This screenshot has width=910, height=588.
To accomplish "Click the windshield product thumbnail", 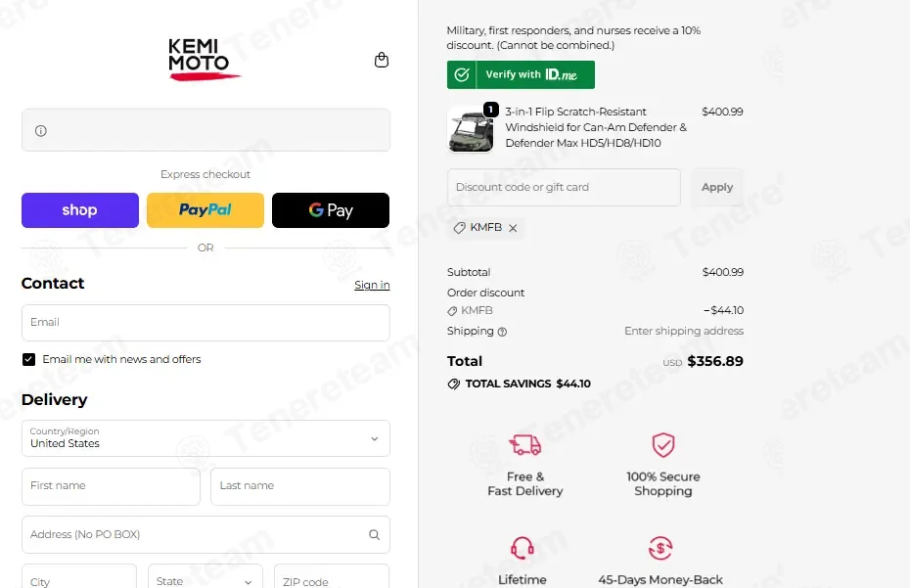I will 471,129.
